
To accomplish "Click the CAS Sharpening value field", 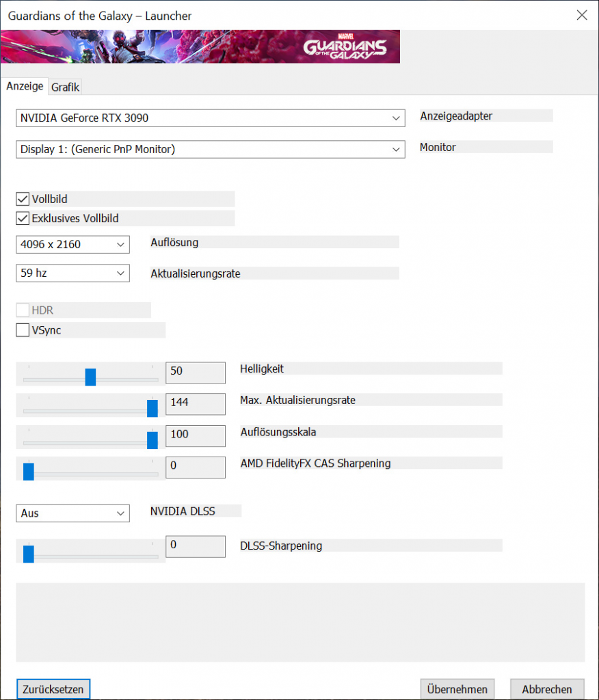I will point(196,468).
